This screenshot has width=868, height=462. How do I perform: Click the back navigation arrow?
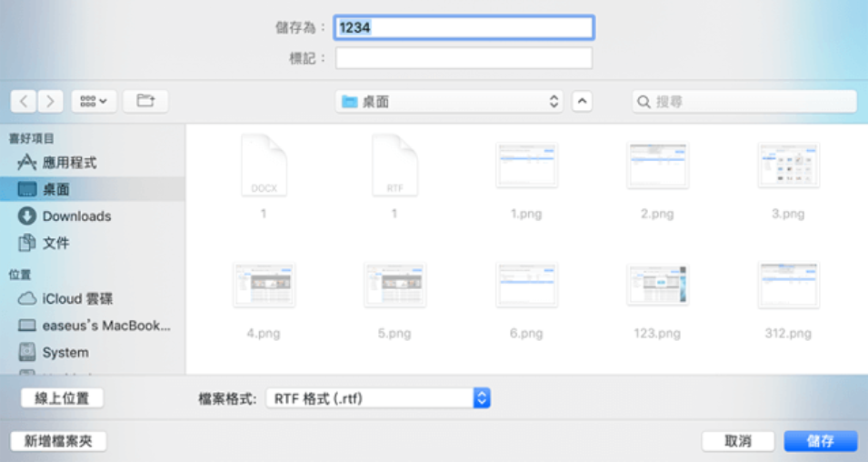pyautogui.click(x=24, y=101)
